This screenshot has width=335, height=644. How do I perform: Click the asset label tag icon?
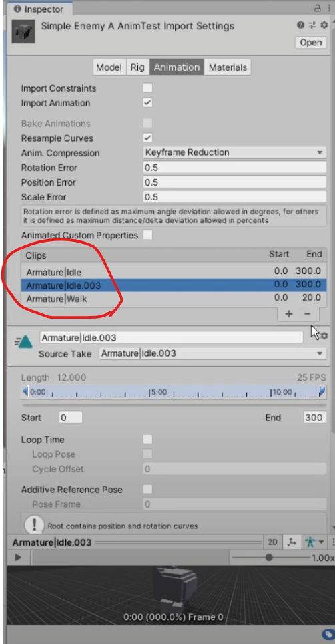[327, 635]
